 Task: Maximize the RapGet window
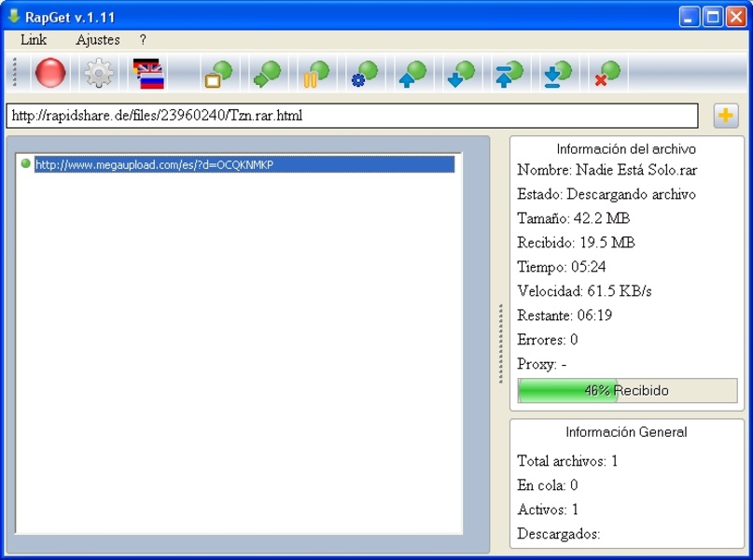[x=713, y=17]
